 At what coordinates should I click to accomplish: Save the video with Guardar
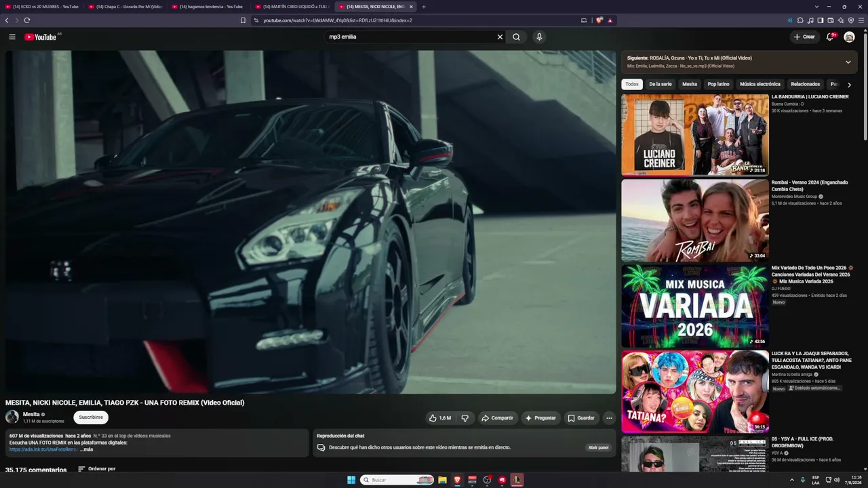(x=581, y=418)
